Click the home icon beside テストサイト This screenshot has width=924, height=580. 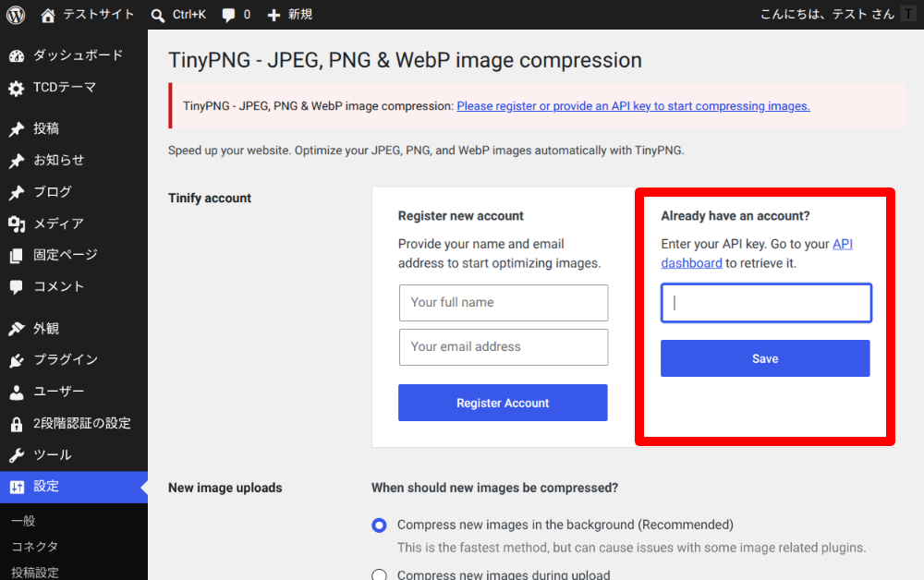pyautogui.click(x=48, y=16)
